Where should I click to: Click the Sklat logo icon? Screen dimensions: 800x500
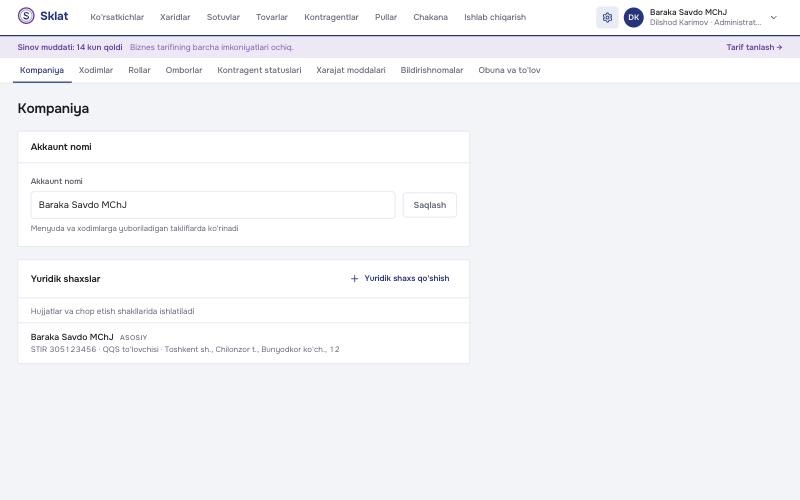click(26, 16)
